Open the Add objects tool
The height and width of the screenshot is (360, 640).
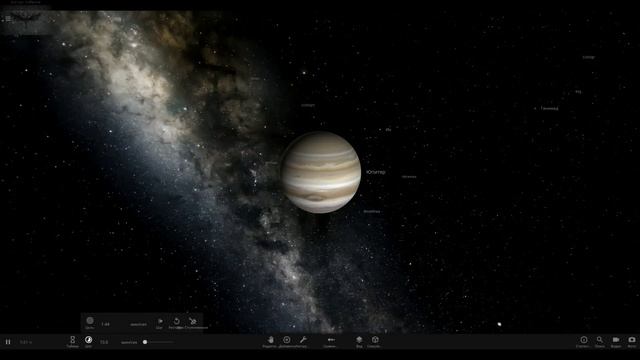[287, 340]
